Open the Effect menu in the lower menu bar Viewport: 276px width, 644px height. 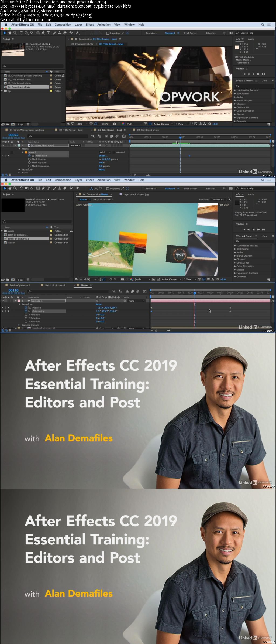(90, 180)
